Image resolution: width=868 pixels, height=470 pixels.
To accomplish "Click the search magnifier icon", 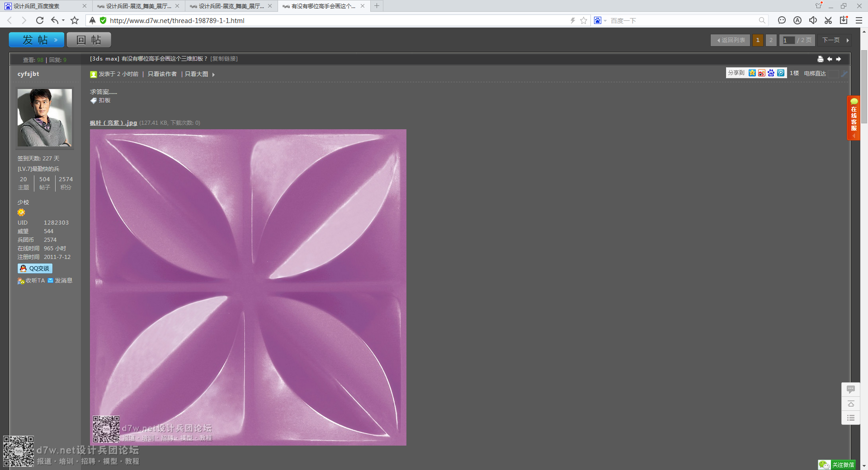I will [762, 20].
